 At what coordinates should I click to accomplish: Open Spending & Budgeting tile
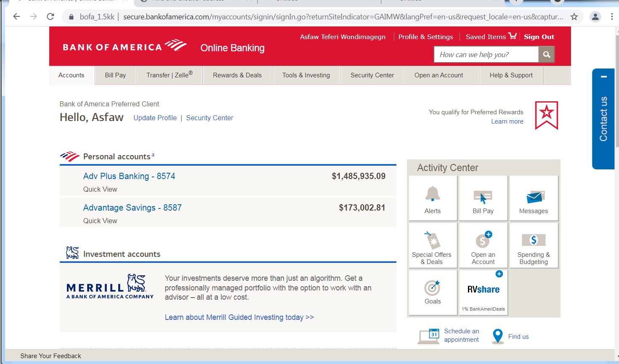click(534, 245)
